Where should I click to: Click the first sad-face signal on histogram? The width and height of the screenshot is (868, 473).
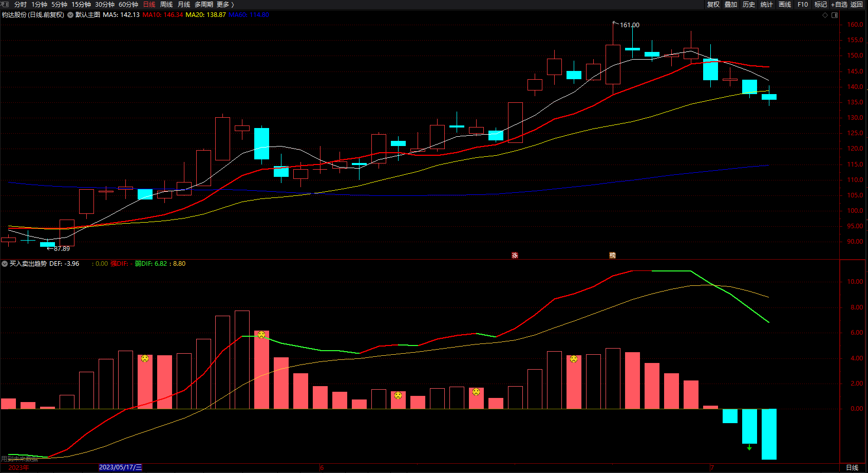coord(145,358)
